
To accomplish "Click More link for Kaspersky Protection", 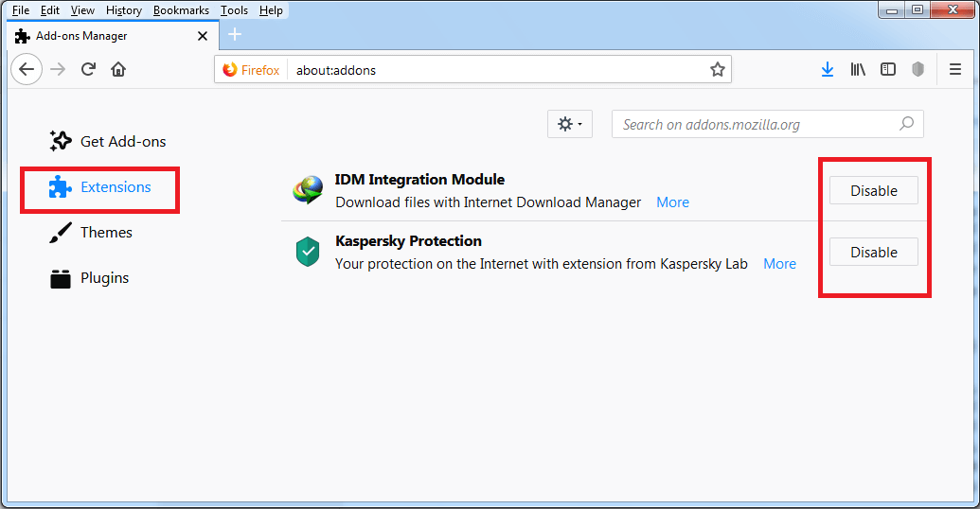I will tap(779, 264).
